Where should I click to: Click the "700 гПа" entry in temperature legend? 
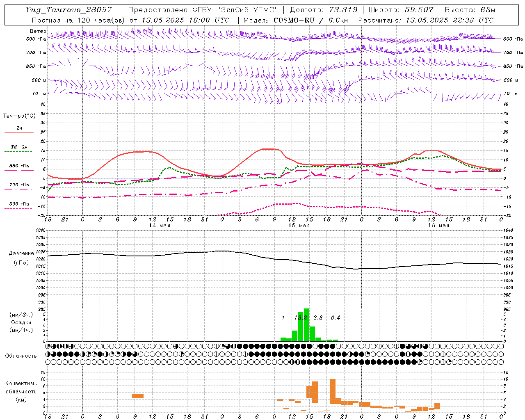19,185
